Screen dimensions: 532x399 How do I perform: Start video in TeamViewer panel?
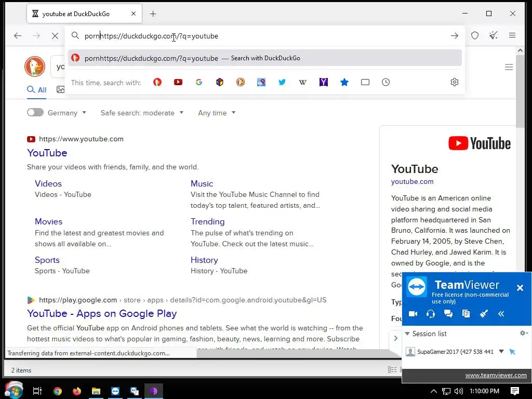pos(413,314)
